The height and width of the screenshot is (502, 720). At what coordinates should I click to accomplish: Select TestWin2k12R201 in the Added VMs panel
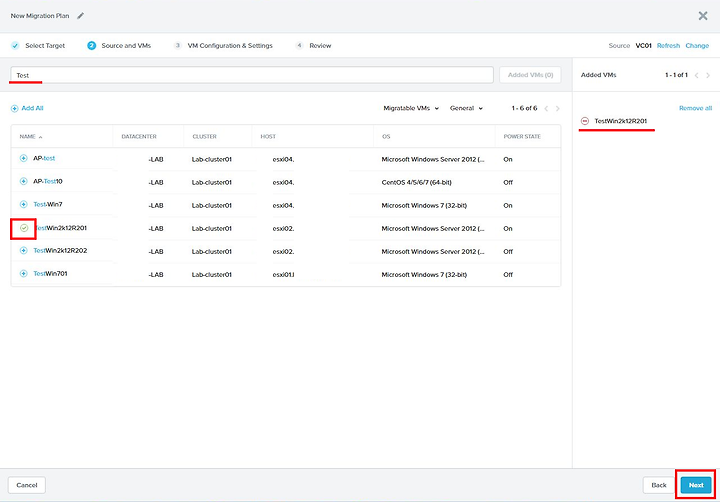point(620,121)
